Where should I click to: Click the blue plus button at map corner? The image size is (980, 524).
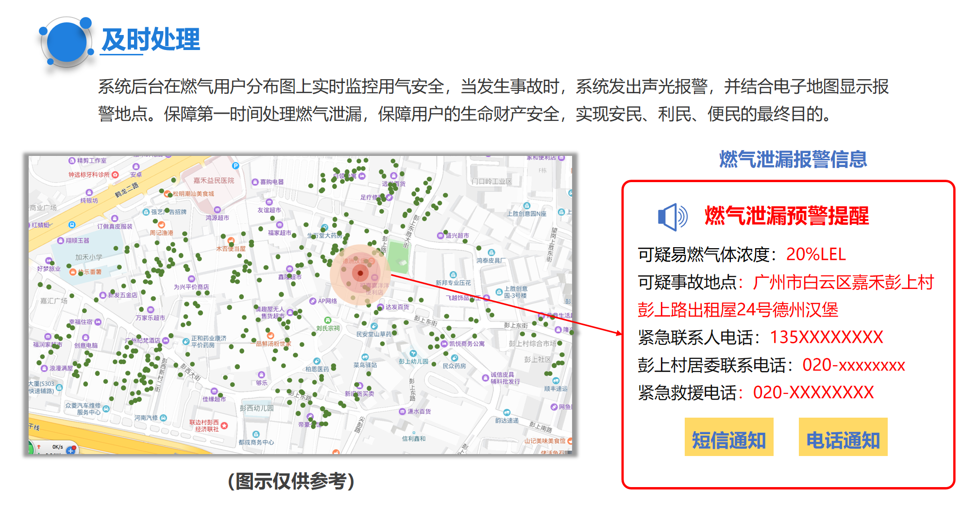[71, 450]
